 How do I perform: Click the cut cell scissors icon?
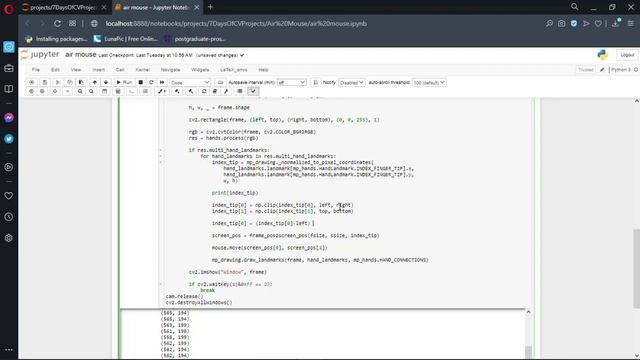(58, 82)
